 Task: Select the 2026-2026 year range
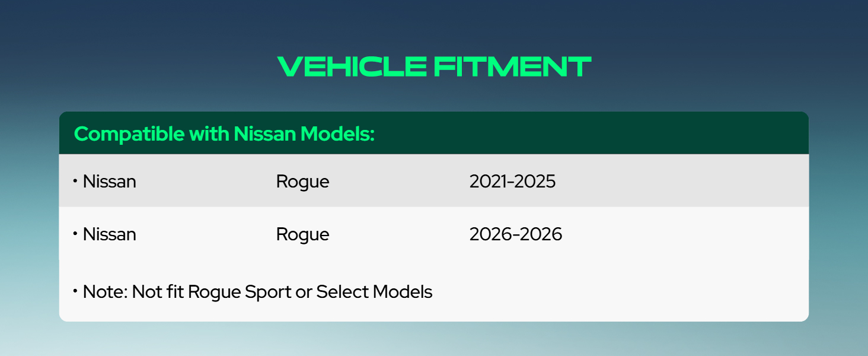pyautogui.click(x=516, y=234)
